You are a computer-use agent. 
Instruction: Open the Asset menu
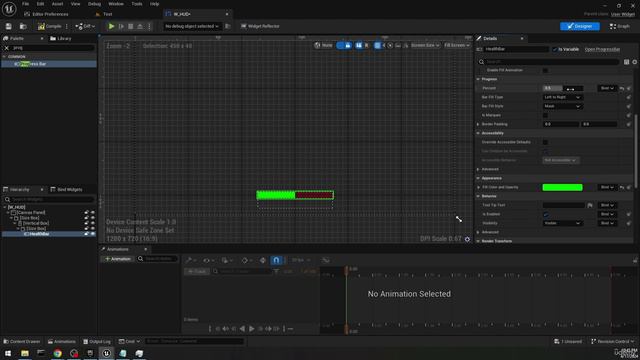(57, 4)
